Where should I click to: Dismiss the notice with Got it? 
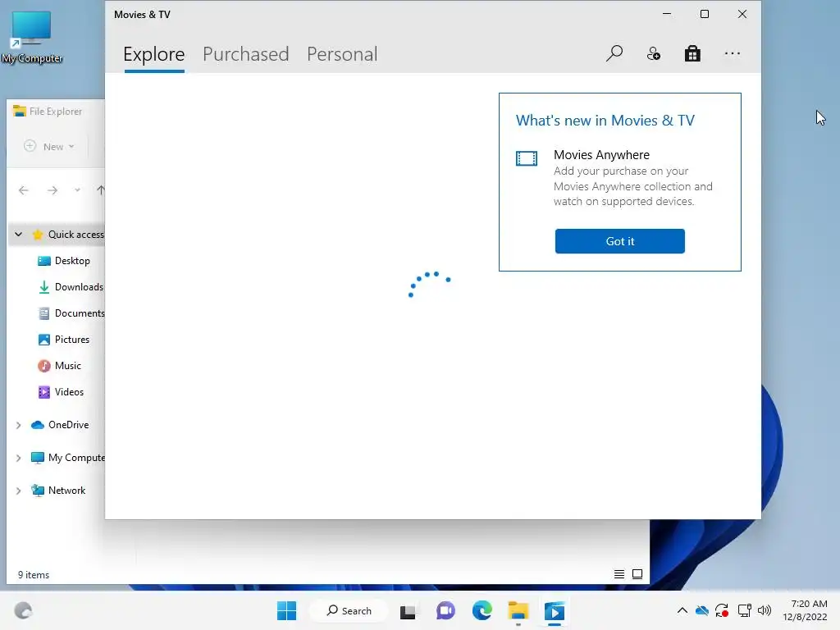(x=620, y=241)
